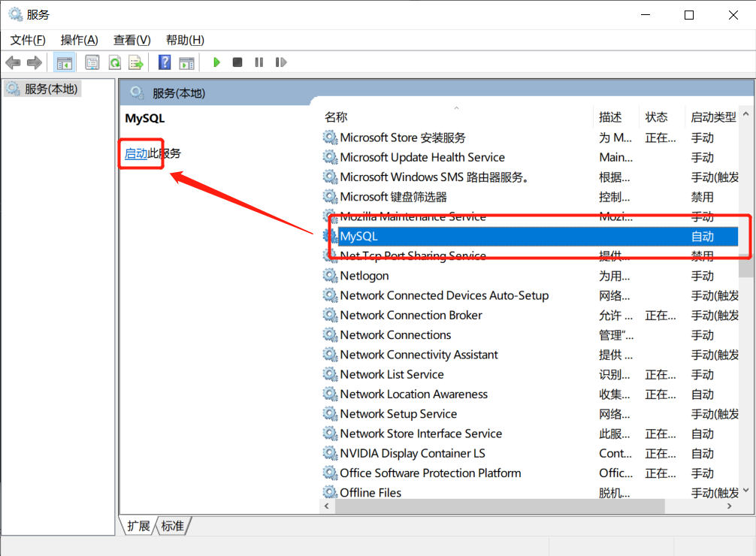Select 服务(本地) in the left tree
This screenshot has width=756, height=556.
[x=43, y=89]
